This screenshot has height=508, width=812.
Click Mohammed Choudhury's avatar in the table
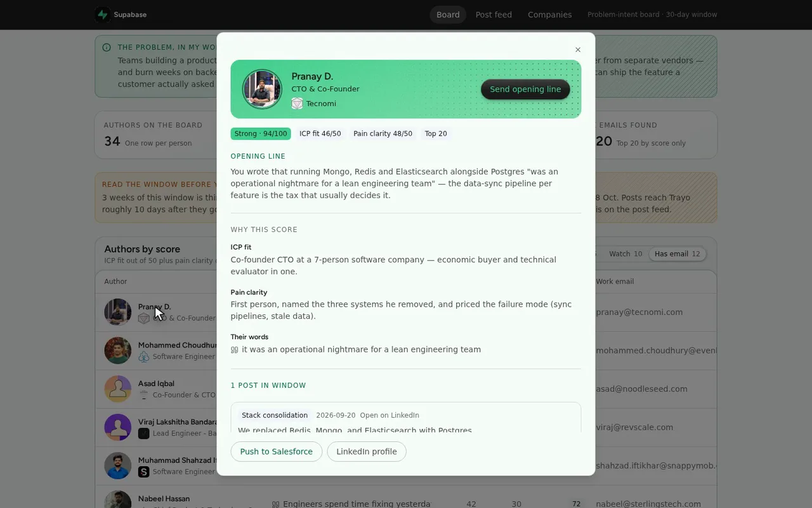pyautogui.click(x=118, y=351)
